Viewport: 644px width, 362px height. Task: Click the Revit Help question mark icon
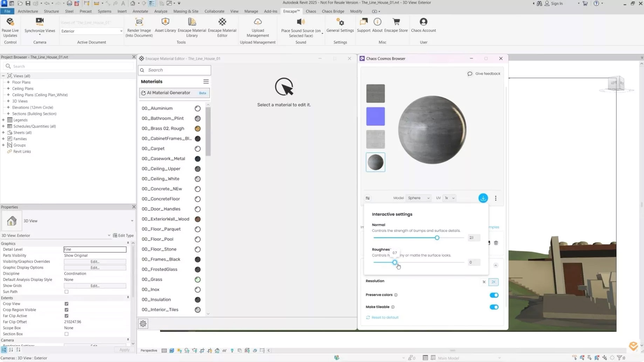tap(596, 4)
